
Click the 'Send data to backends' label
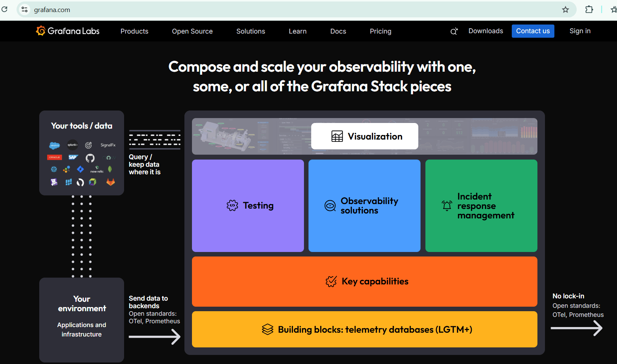click(x=148, y=302)
